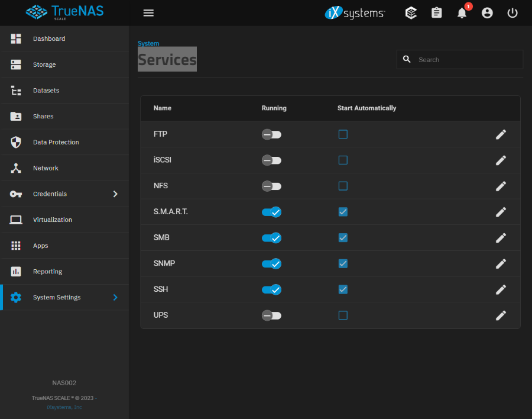Uncheck Start Automatically for S.M.A.R.T.
Screen dimensions: 532x419
[x=343, y=212]
